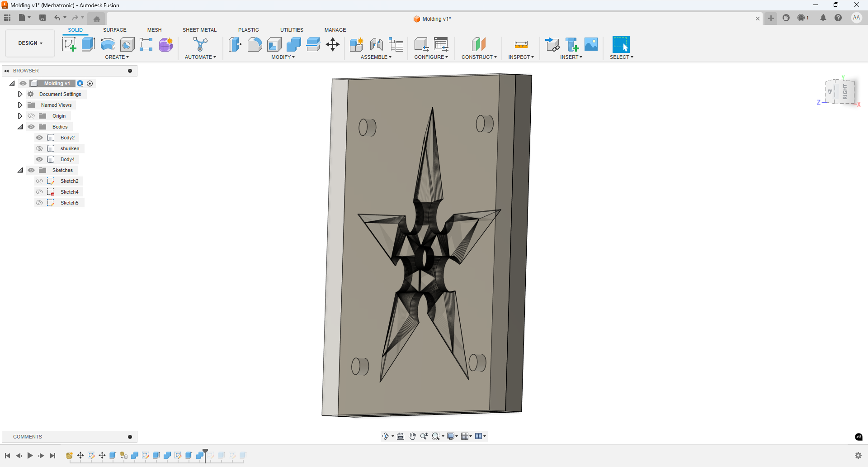868x467 pixels.
Task: Select the Shell tool icon
Action: click(x=274, y=44)
